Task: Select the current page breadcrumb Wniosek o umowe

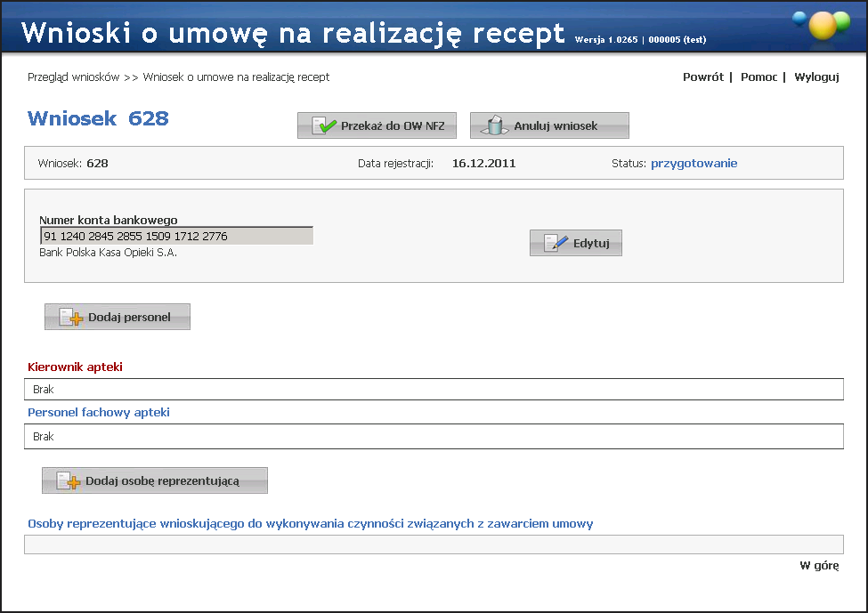Action: pyautogui.click(x=236, y=77)
